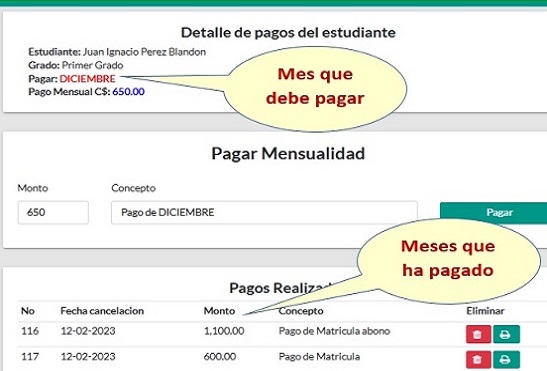This screenshot has height=371, width=547.
Task: Select the 600.00 amount cell
Action: click(x=220, y=356)
